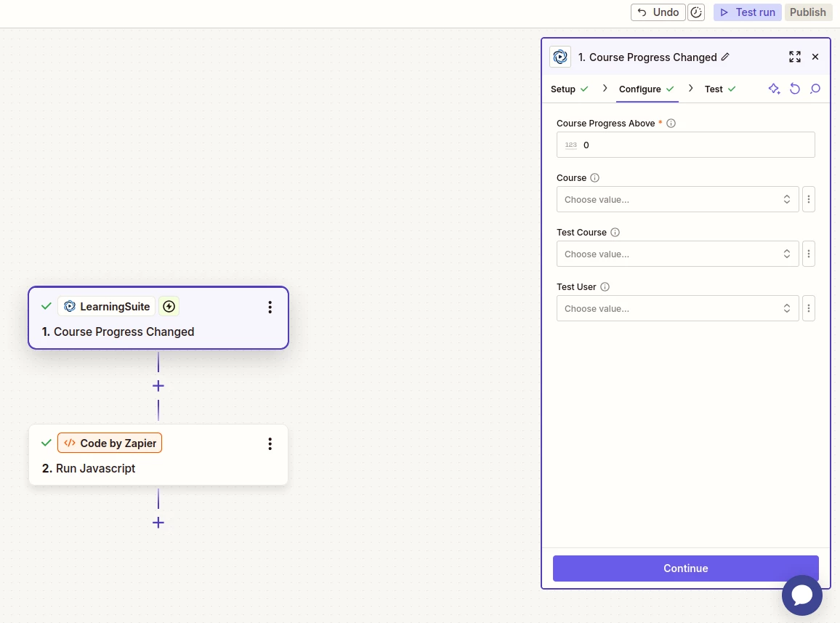Screen dimensions: 840x623
Task: Select the Course Progress Changed step card
Action: (x=158, y=318)
